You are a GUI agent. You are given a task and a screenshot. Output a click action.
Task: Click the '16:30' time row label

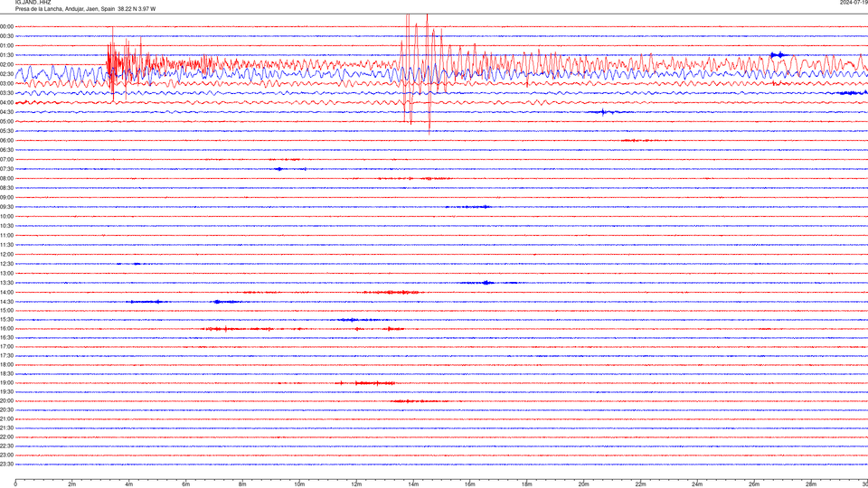point(6,337)
